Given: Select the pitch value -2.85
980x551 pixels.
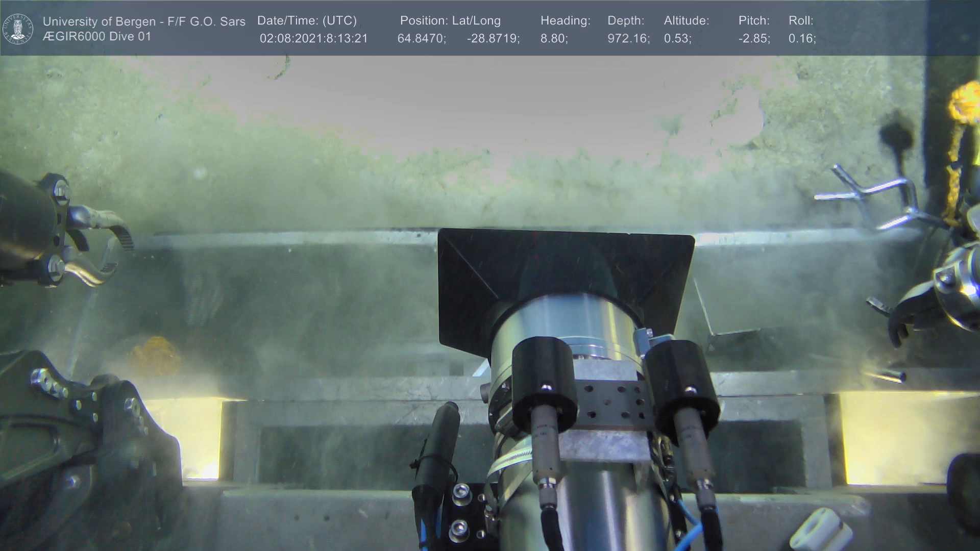Looking at the screenshot, I should [x=754, y=39].
